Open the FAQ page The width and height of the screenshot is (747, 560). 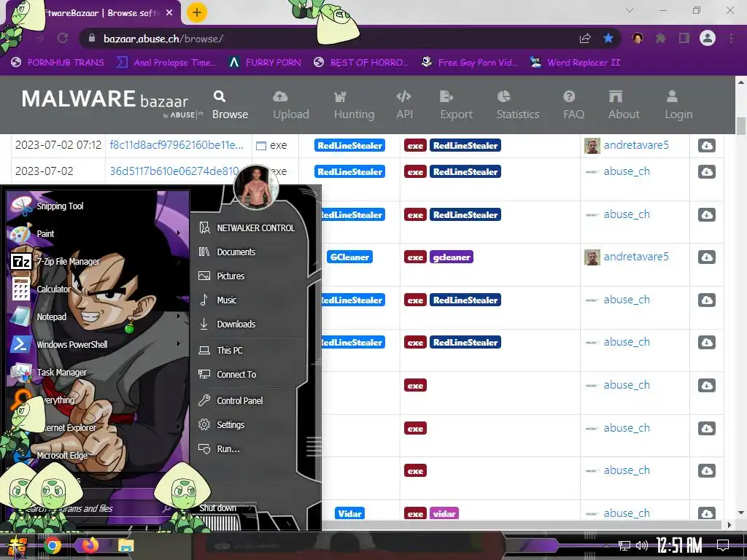pos(573,105)
